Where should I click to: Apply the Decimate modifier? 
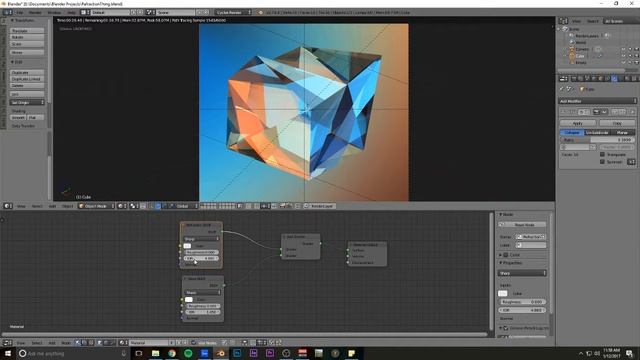[x=578, y=123]
